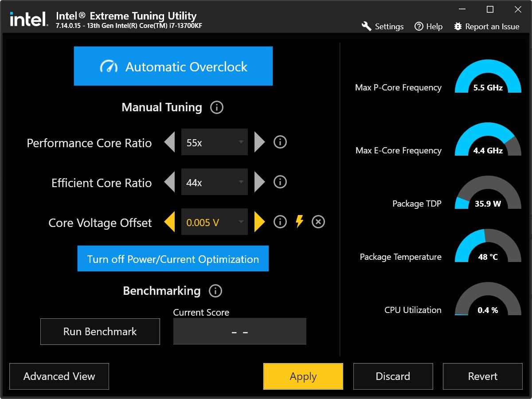Click the Intel logo
This screenshot has height=399, width=532.
pyautogui.click(x=29, y=20)
